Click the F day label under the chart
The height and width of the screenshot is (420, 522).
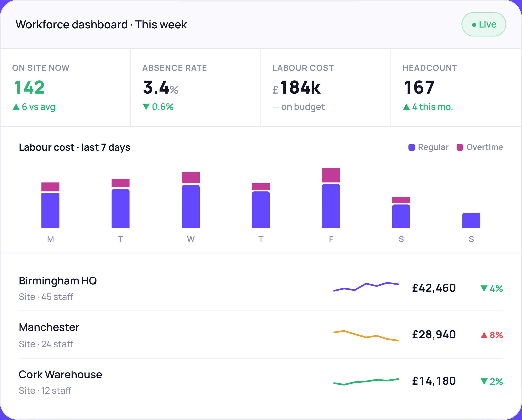tap(331, 239)
